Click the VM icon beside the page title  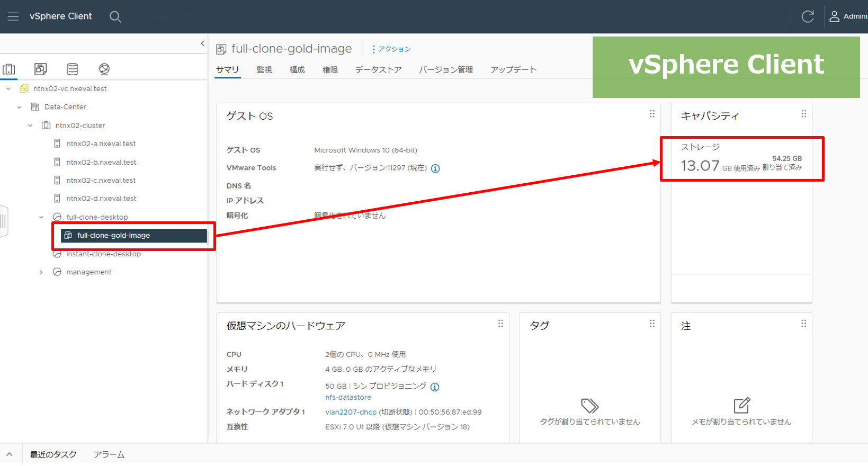tap(221, 49)
